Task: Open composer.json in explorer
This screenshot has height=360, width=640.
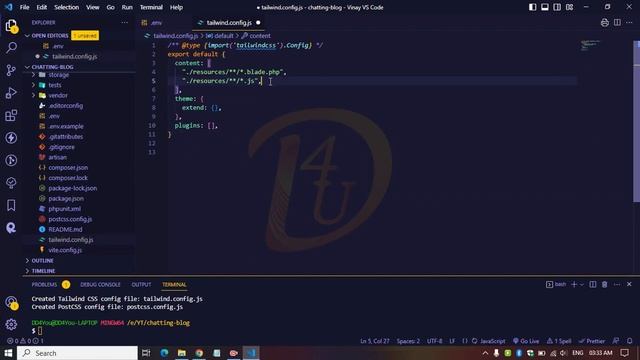Action: (x=68, y=168)
